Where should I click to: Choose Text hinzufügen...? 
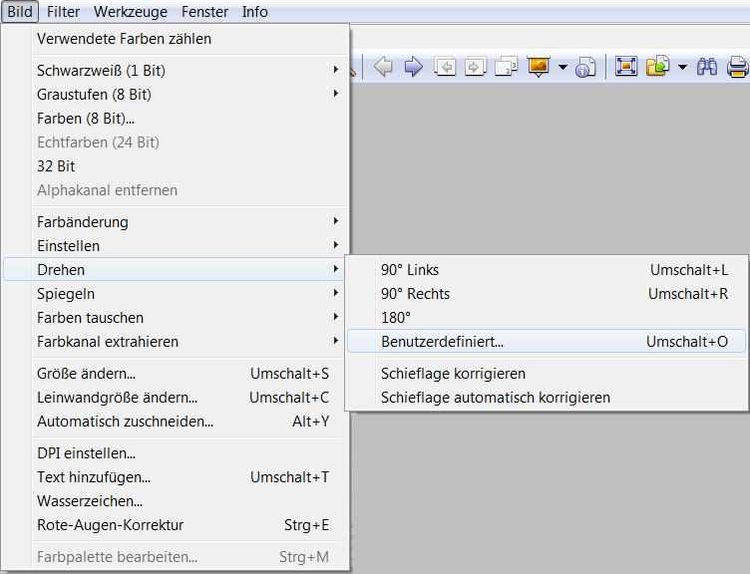click(x=175, y=477)
